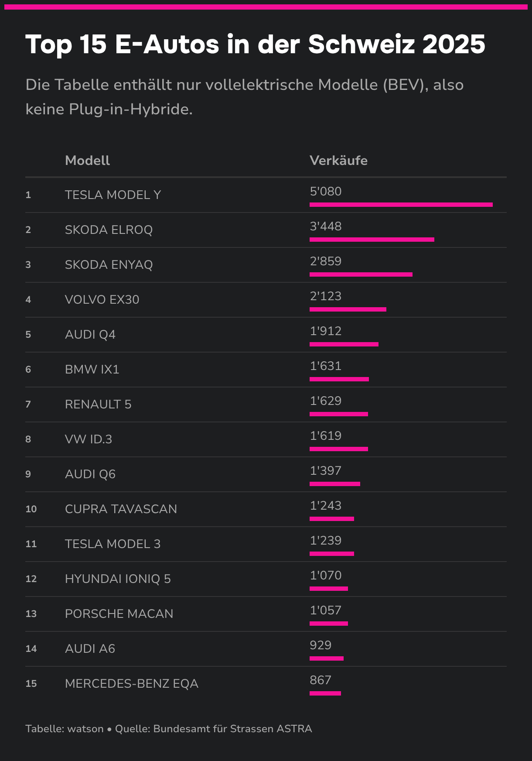Image resolution: width=532 pixels, height=761 pixels.
Task: Select AUDI Q4 in the table
Action: coord(90,334)
